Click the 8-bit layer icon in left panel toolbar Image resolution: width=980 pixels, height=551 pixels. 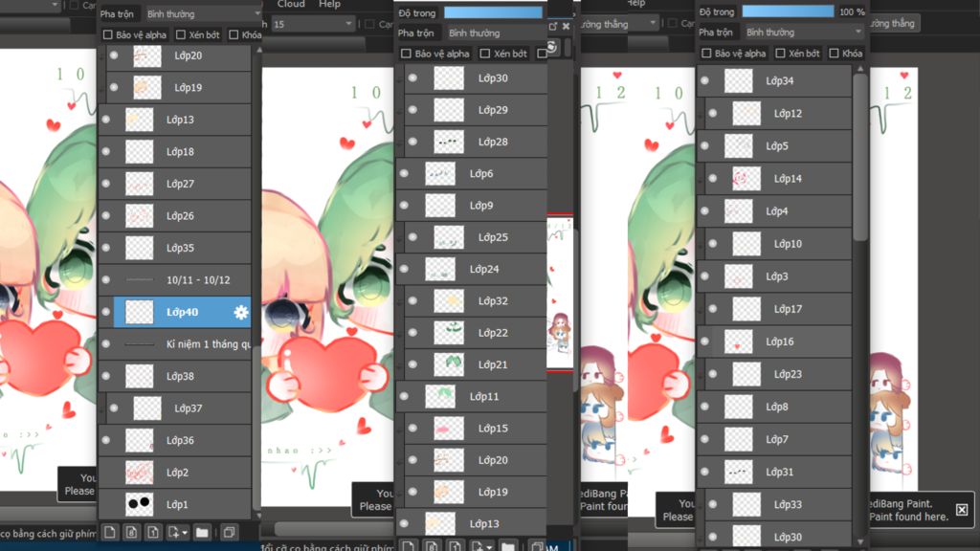click(x=132, y=532)
